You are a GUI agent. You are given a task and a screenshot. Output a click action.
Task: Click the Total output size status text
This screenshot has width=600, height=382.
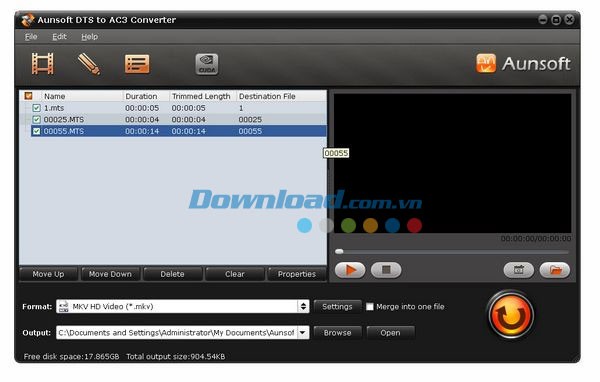[x=176, y=357]
